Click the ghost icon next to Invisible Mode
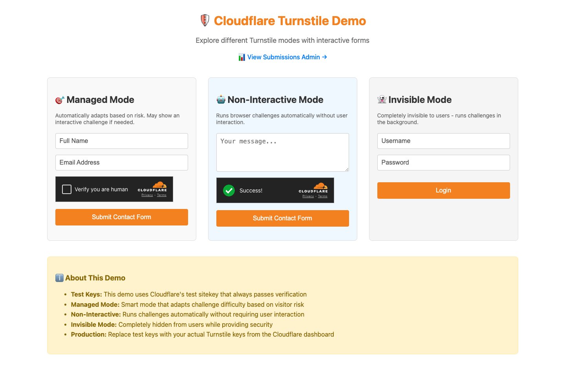 point(382,100)
